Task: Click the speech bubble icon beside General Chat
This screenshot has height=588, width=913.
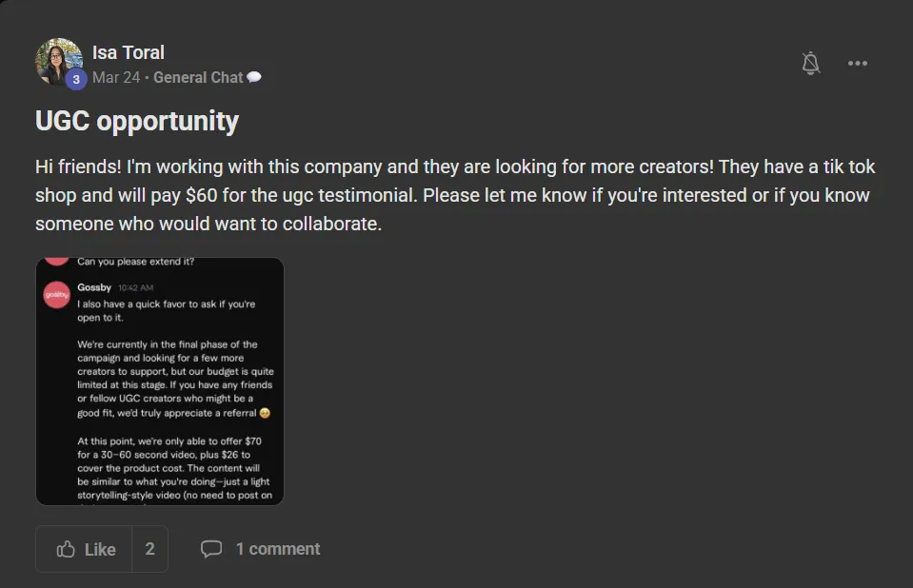Action: 254,77
